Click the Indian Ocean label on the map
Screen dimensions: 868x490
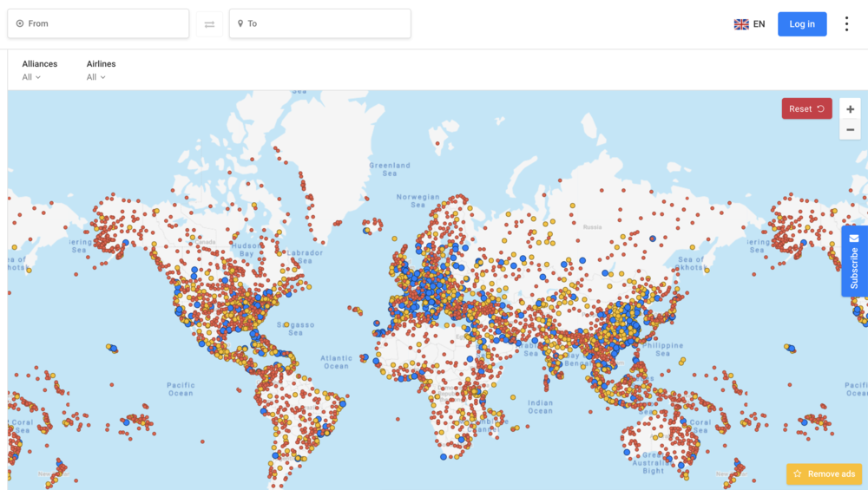click(x=540, y=406)
